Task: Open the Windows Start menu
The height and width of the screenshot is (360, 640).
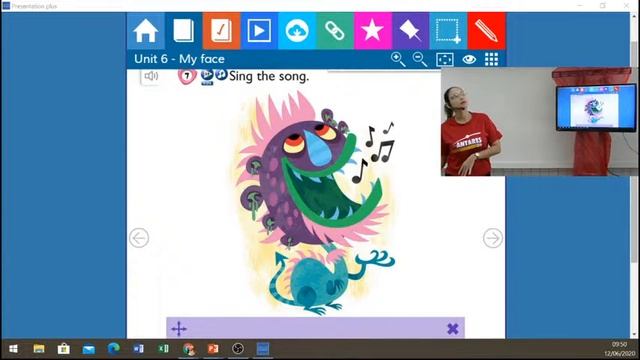Action: [x=13, y=349]
